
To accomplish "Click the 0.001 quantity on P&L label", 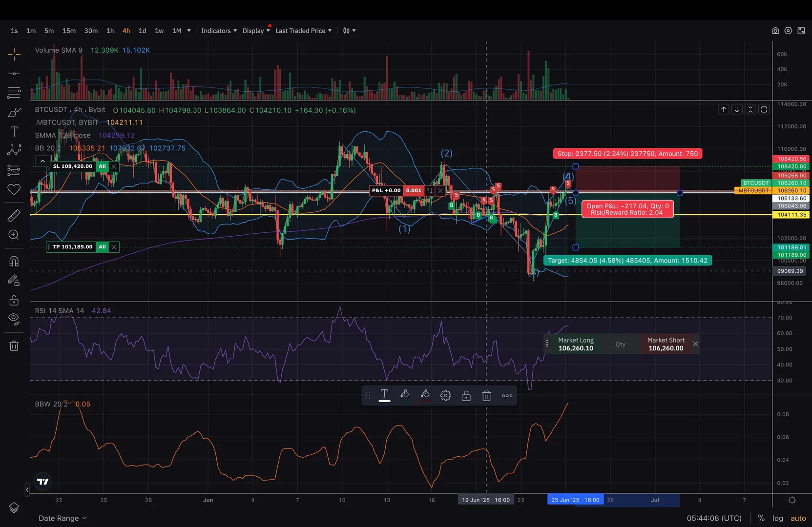I will pos(414,191).
